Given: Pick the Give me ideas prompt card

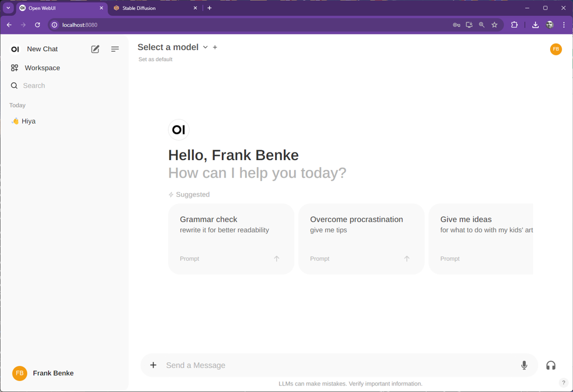Looking at the screenshot, I should [480, 238].
